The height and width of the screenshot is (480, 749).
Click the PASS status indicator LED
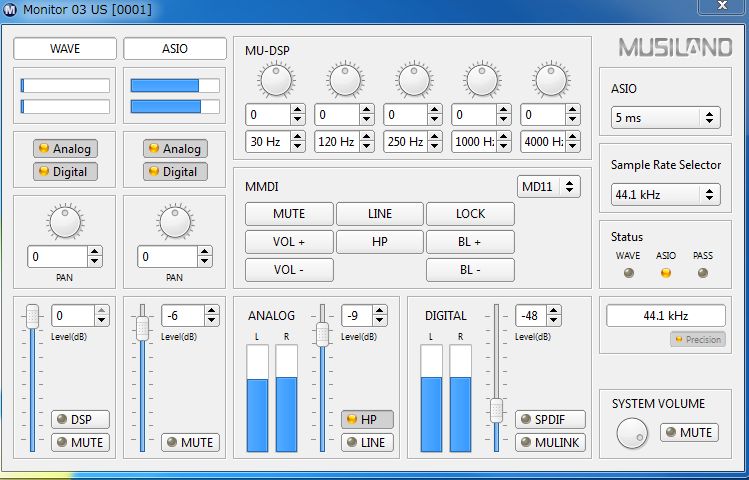pos(703,273)
